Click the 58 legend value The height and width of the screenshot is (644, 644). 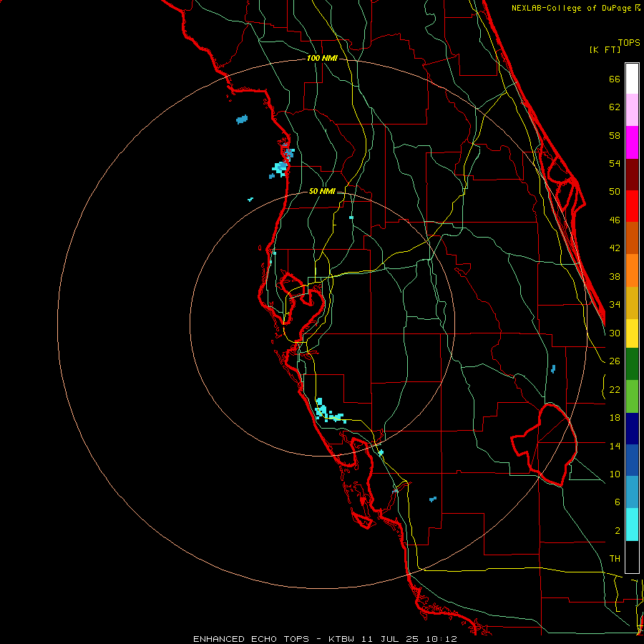coord(615,135)
